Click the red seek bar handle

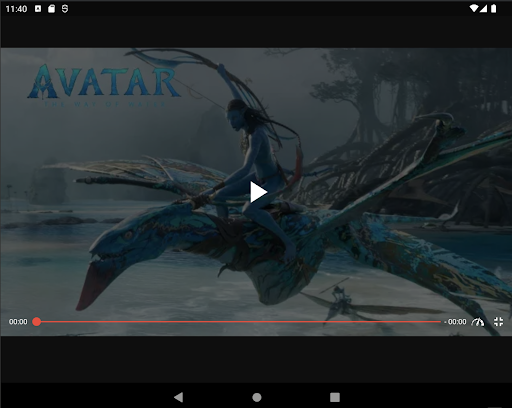point(37,322)
